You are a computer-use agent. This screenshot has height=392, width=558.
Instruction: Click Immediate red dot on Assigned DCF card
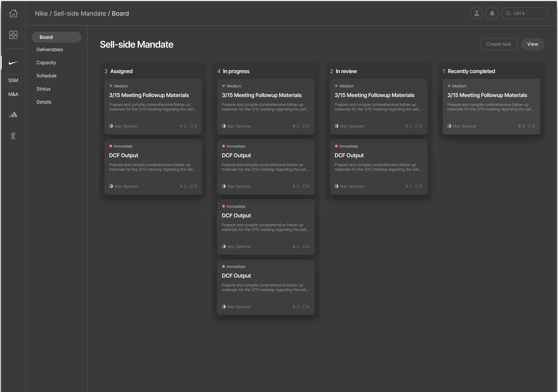[x=111, y=146]
